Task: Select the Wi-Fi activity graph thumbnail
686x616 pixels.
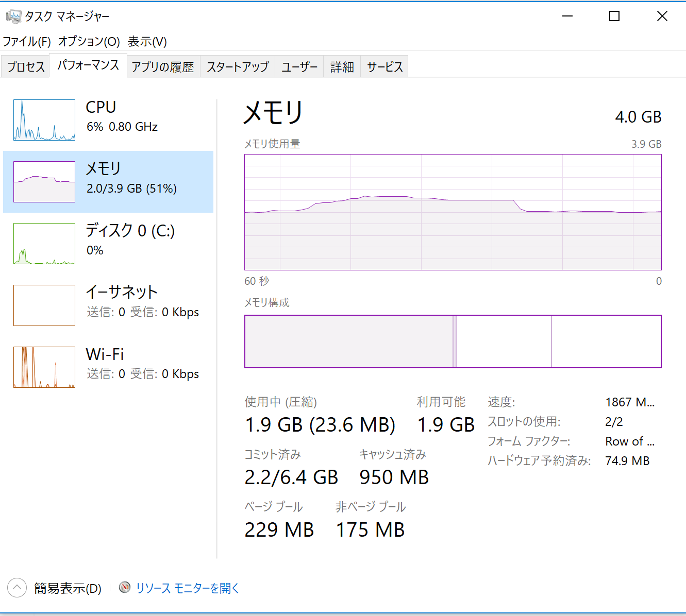Action: pyautogui.click(x=44, y=367)
